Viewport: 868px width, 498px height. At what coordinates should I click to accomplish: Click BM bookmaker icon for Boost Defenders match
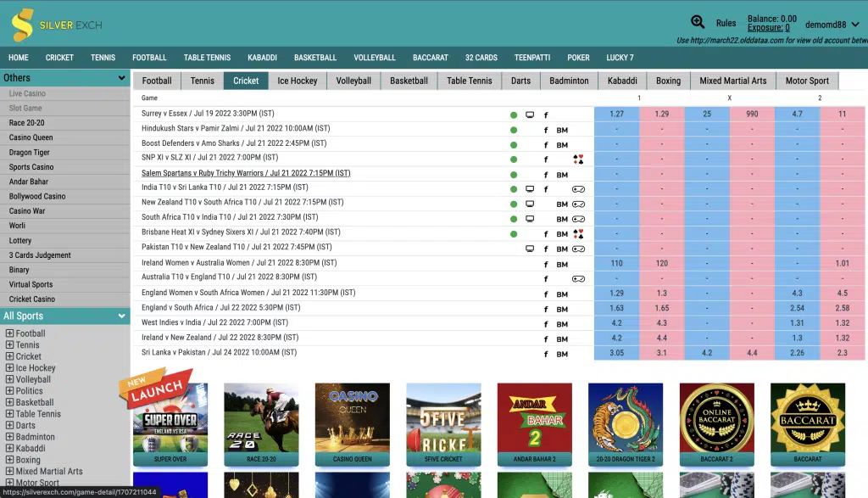coord(562,144)
